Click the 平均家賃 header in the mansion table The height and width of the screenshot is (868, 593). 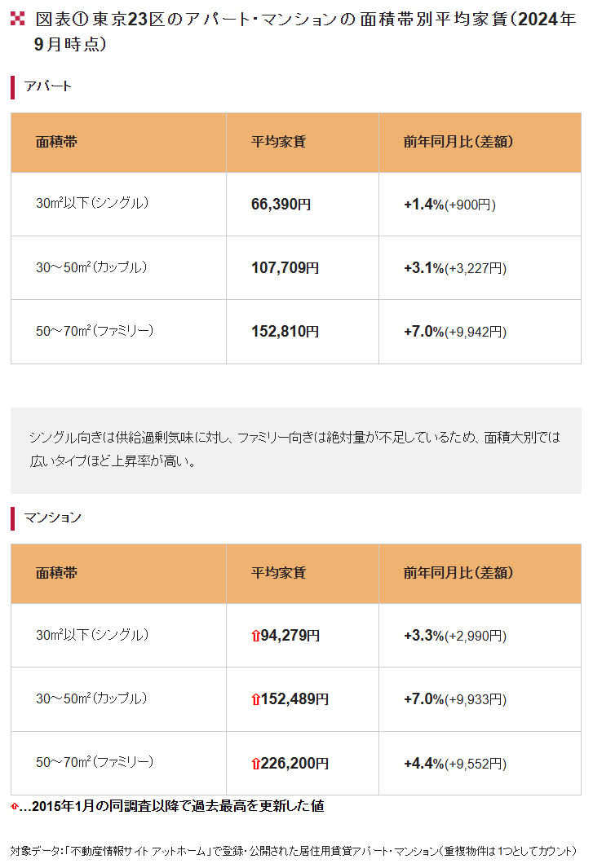pos(278,573)
